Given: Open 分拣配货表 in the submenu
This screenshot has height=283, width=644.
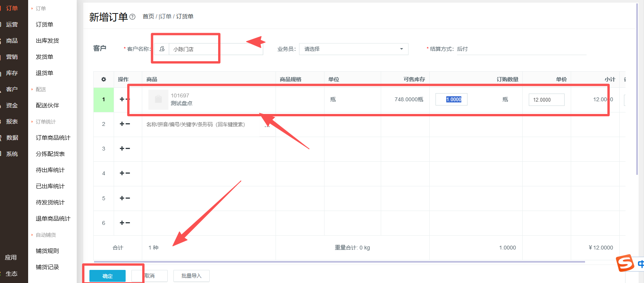Looking at the screenshot, I should coord(50,154).
